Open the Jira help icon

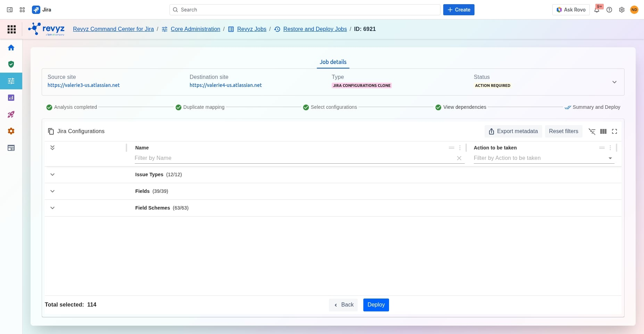609,10
